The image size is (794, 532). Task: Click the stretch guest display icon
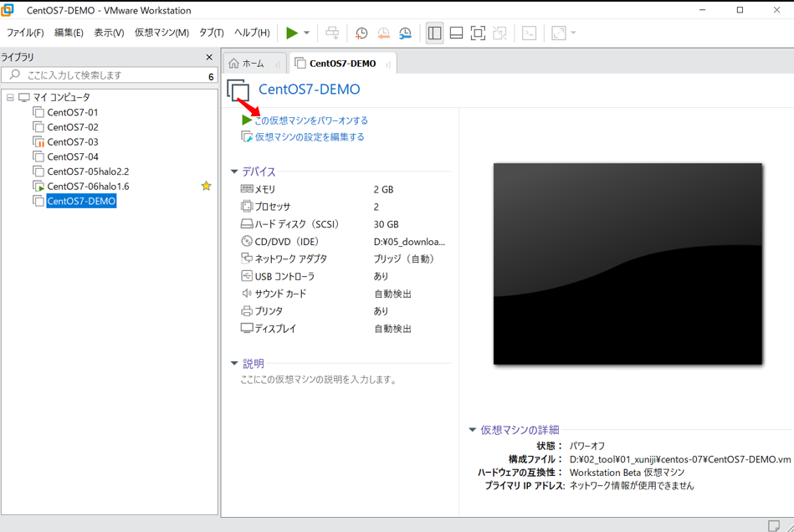[x=559, y=33]
